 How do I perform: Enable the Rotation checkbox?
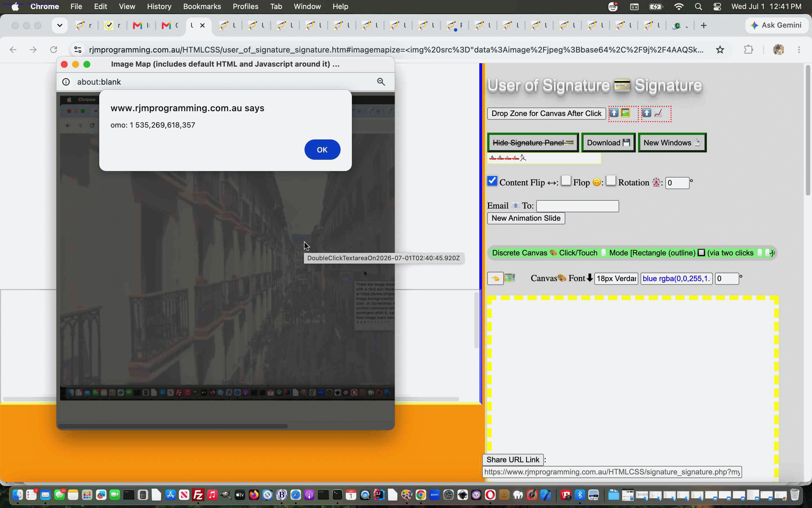611,181
